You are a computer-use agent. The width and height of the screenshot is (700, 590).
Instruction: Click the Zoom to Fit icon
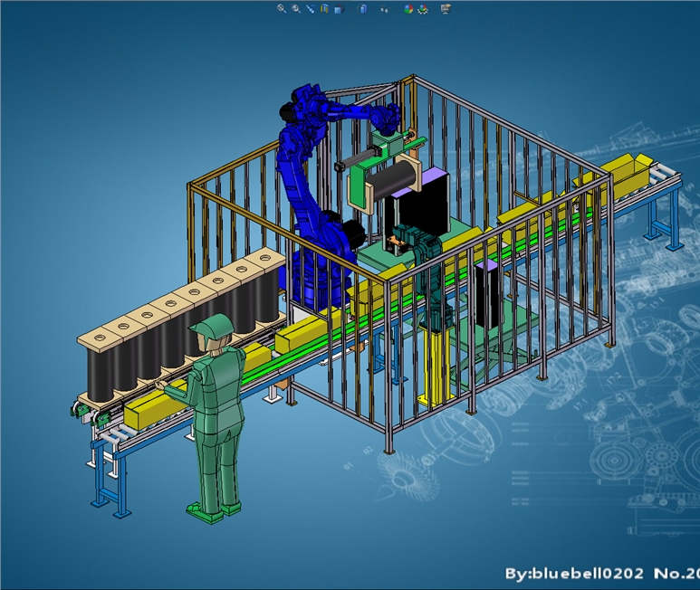[x=282, y=8]
